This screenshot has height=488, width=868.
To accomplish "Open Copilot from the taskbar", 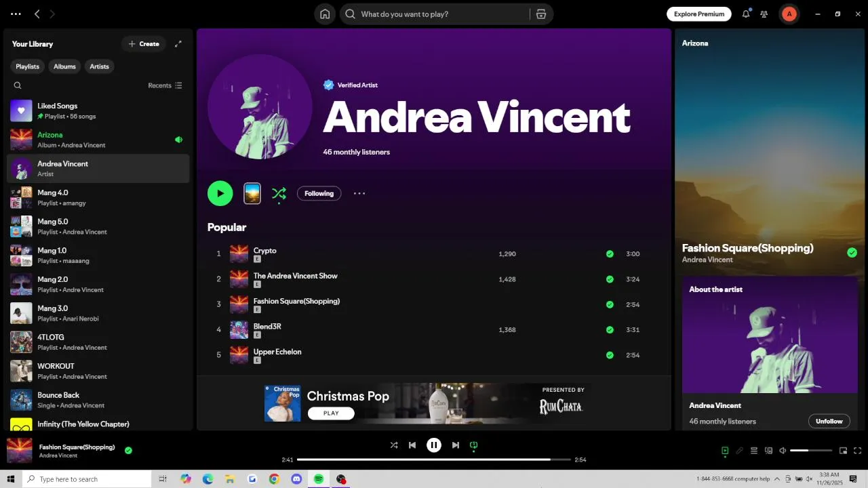I will coord(186,479).
